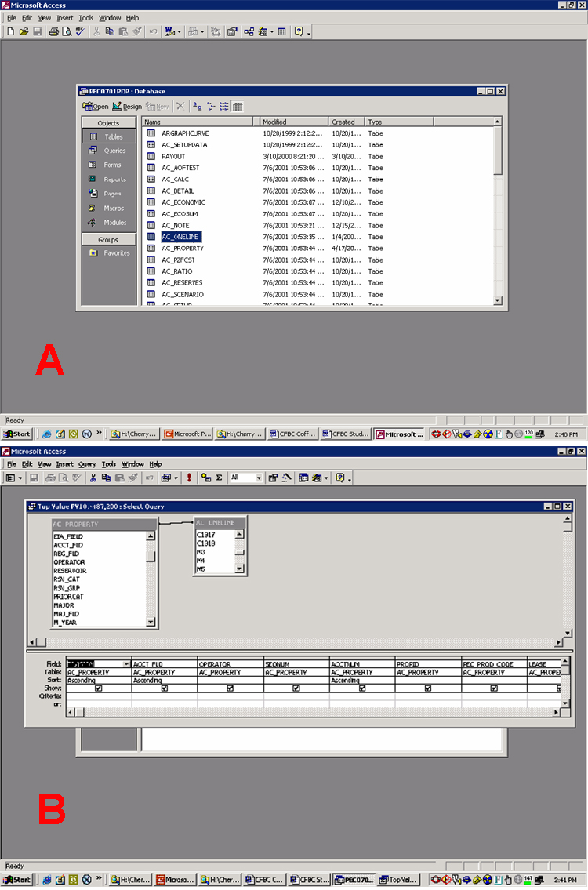Click the table icon beside PAYOUT
Screen dimensions: 588x890
151,156
